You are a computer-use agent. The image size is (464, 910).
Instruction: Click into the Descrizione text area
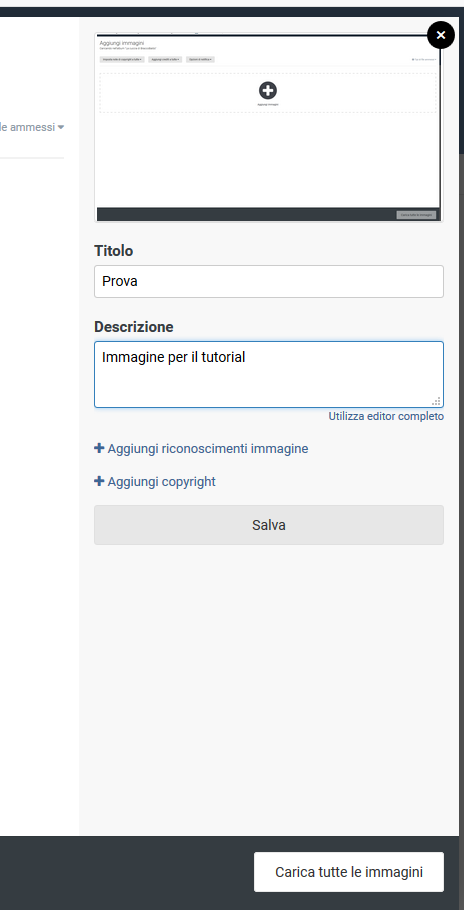coord(269,374)
